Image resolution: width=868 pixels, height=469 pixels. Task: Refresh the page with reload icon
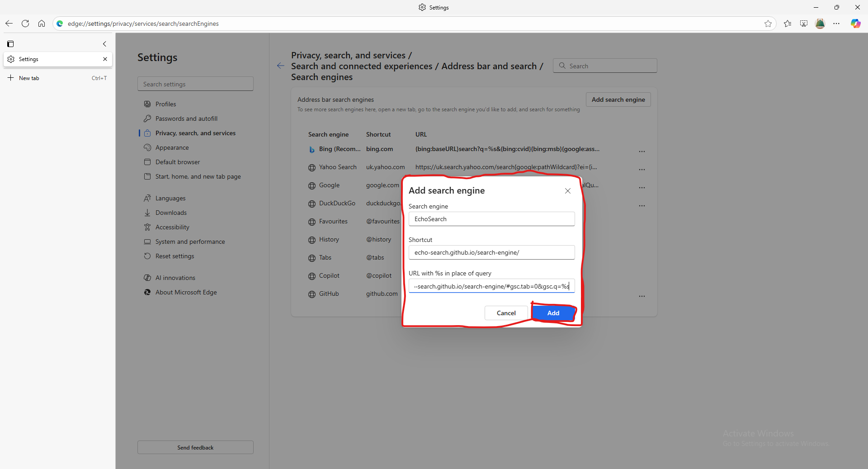pos(25,24)
